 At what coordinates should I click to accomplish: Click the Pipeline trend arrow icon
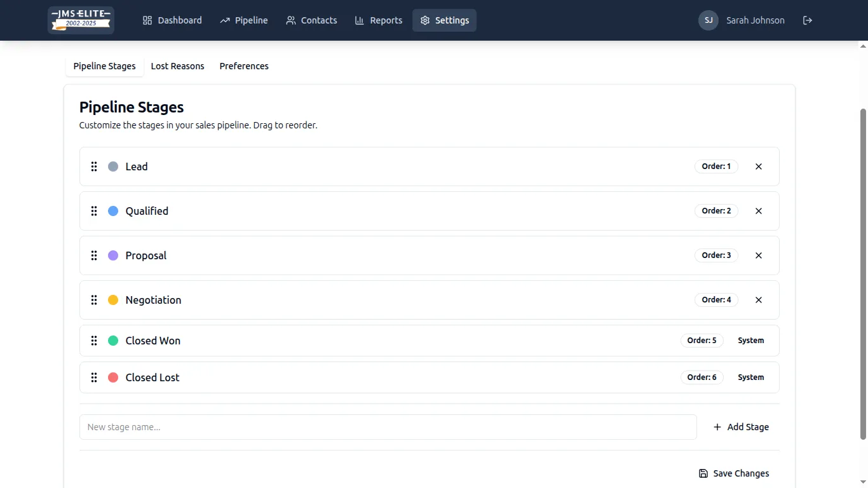point(225,20)
